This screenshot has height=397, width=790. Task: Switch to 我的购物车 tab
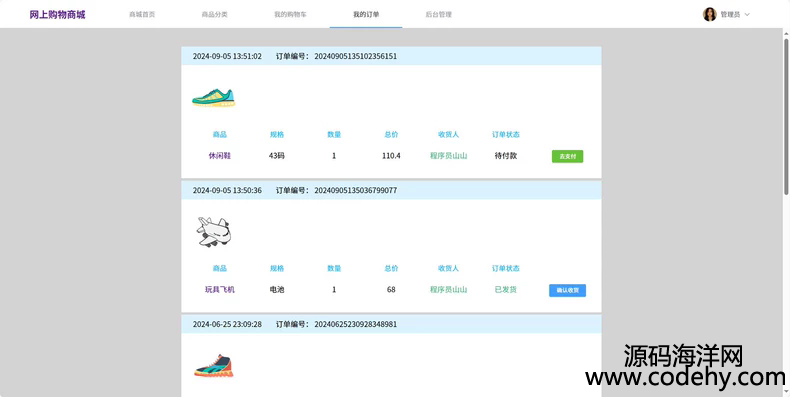(x=290, y=15)
